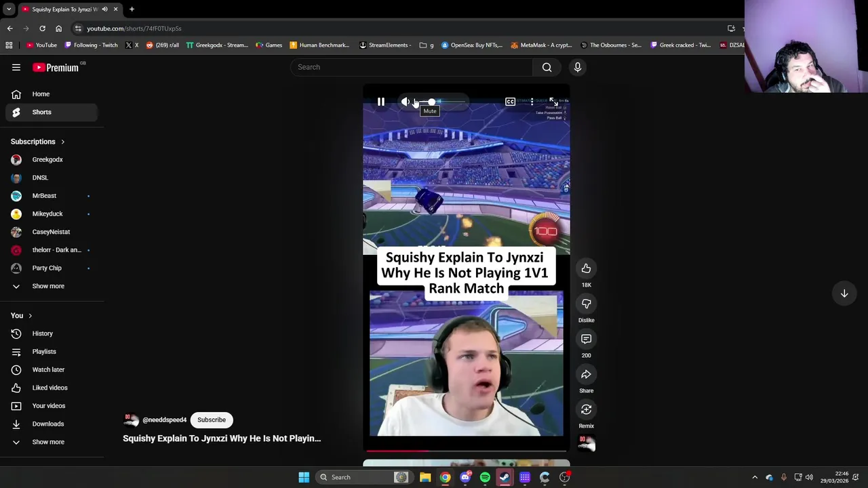Click the Short's title text below the channel name
Image resolution: width=868 pixels, height=488 pixels.
coord(222,439)
